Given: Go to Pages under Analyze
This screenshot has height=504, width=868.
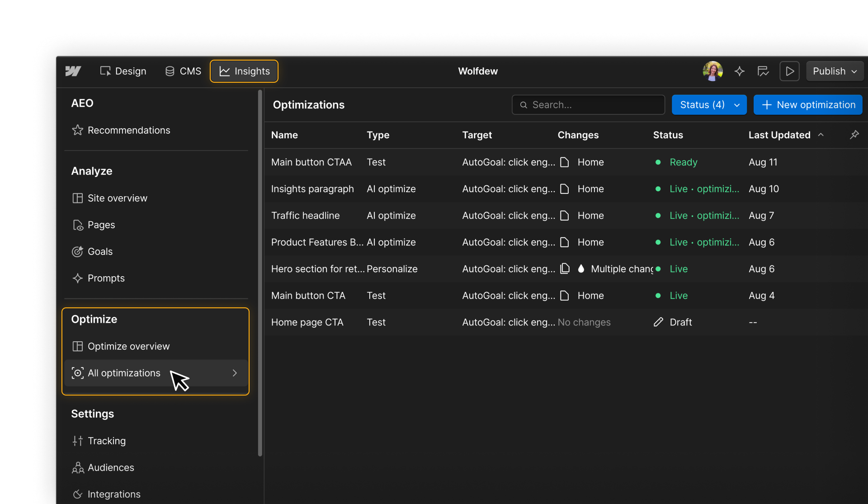Looking at the screenshot, I should pyautogui.click(x=156, y=225).
